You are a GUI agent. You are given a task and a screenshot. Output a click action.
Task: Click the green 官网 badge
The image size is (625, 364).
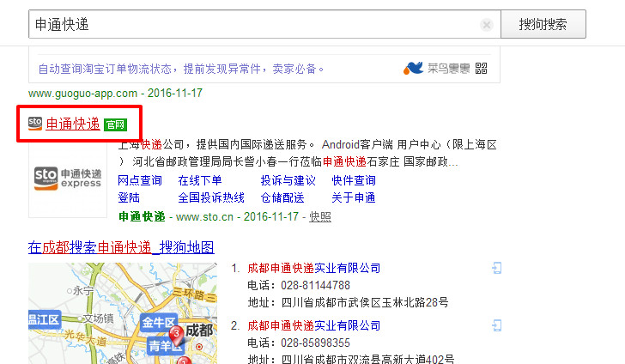point(115,124)
